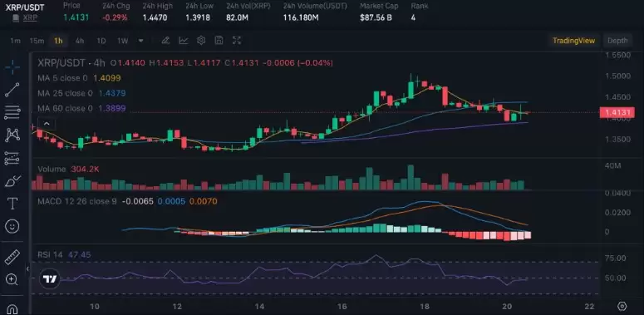The width and height of the screenshot is (644, 315).
Task: Click the magnet mode icon
Action: tap(12, 308)
